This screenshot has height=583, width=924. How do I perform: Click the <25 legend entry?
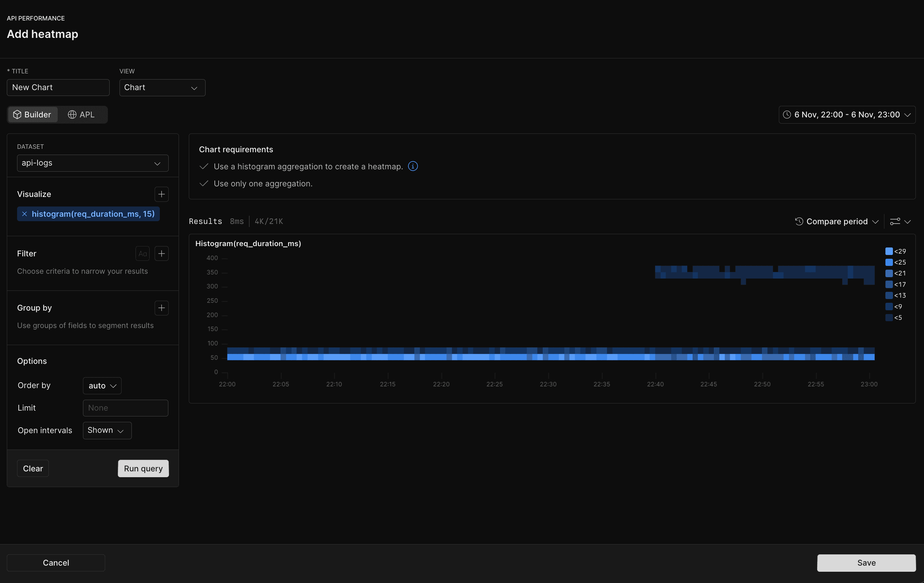pyautogui.click(x=896, y=262)
